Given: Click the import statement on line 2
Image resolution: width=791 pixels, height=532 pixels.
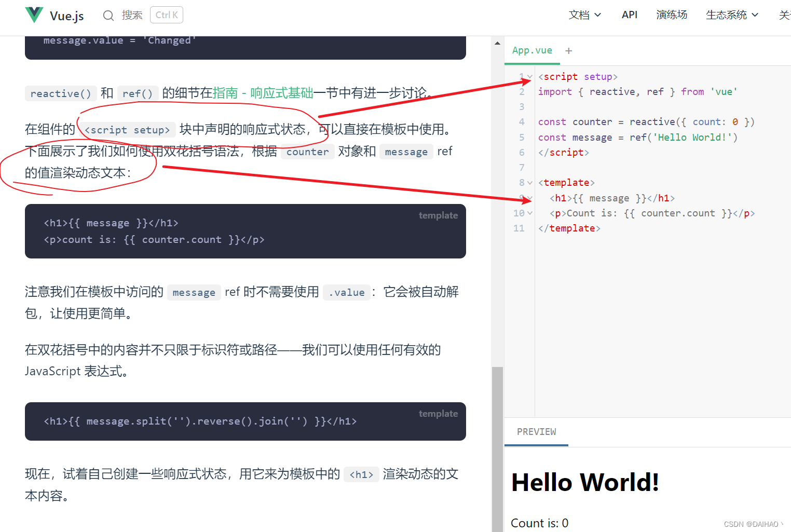Looking at the screenshot, I should coord(638,92).
